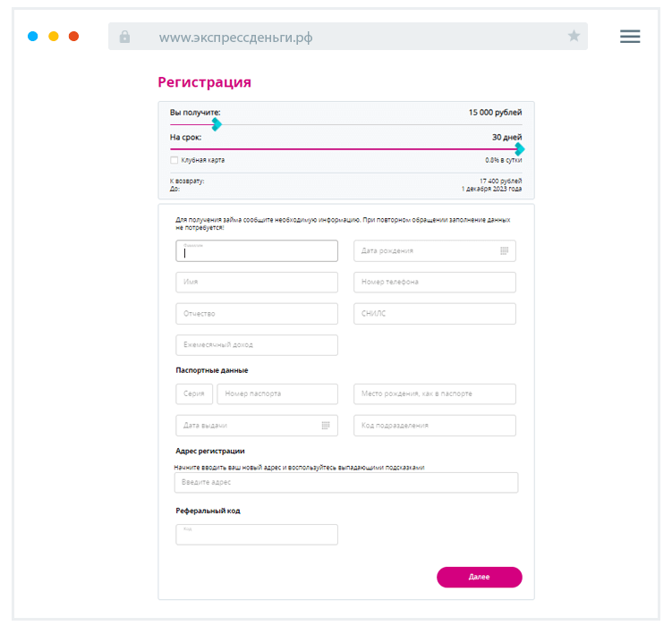Viewport: 672px width, 634px height.
Task: Click the bookmark star icon
Action: pyautogui.click(x=574, y=37)
